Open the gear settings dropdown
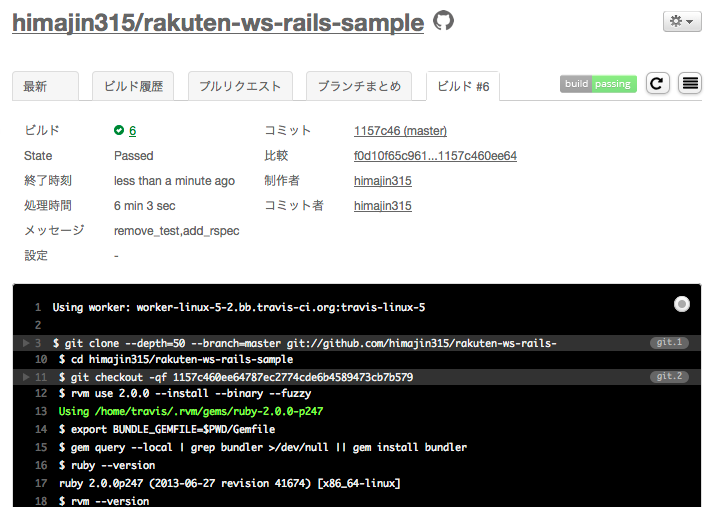The image size is (721, 507). point(682,22)
